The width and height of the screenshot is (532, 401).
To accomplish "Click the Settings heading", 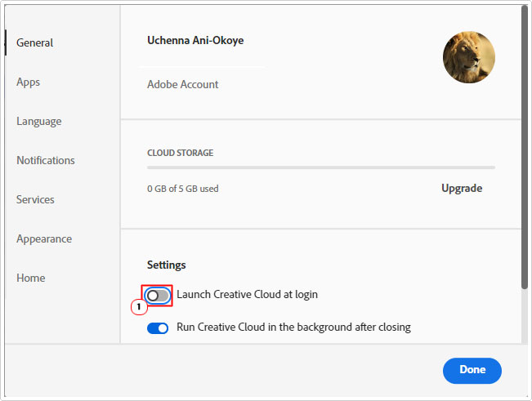I will pos(166,265).
